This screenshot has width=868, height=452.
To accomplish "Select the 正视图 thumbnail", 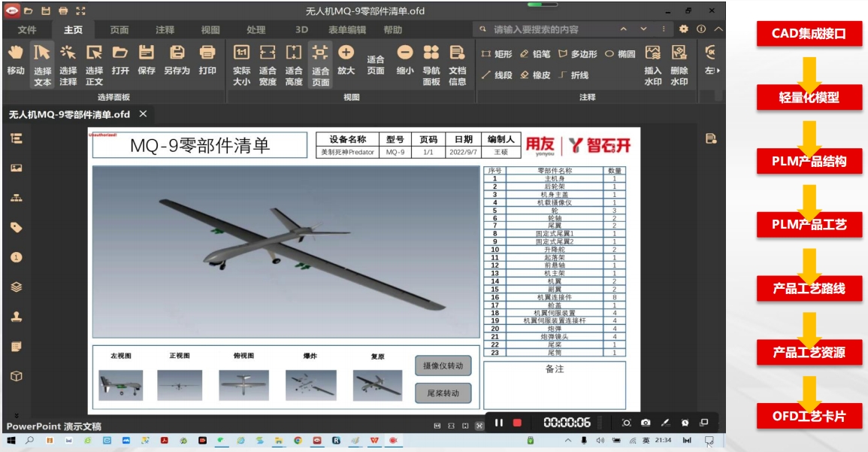I will tap(180, 385).
